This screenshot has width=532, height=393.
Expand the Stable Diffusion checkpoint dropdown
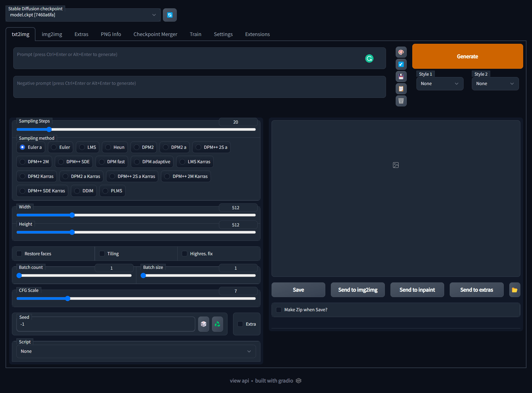point(83,15)
